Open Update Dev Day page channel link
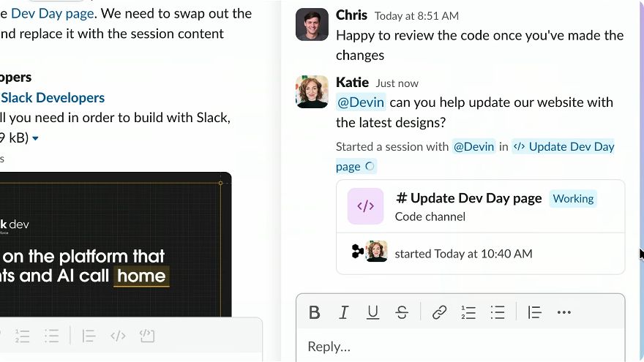This screenshot has width=644, height=362. (x=563, y=146)
